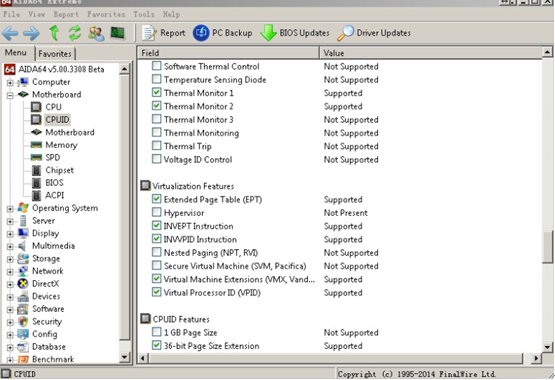The image size is (555, 380).
Task: Open the Motherboard sub-item under Motherboard
Action: 70,132
